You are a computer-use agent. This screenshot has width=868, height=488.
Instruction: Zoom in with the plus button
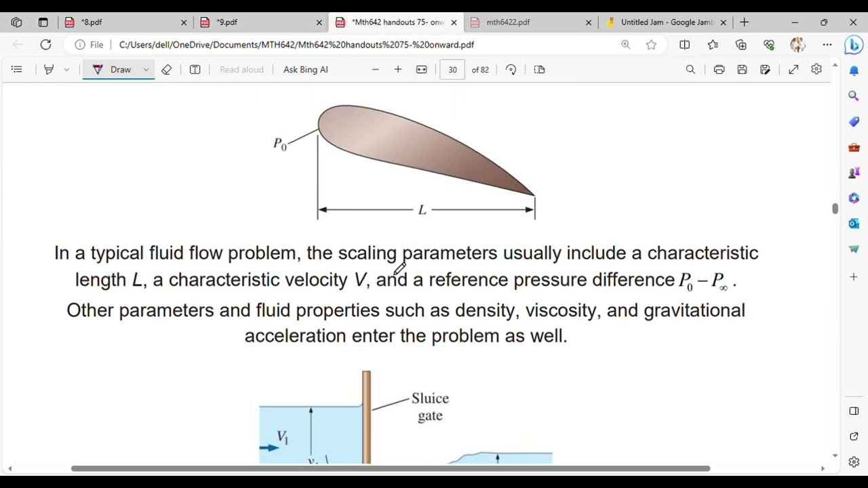click(x=398, y=69)
